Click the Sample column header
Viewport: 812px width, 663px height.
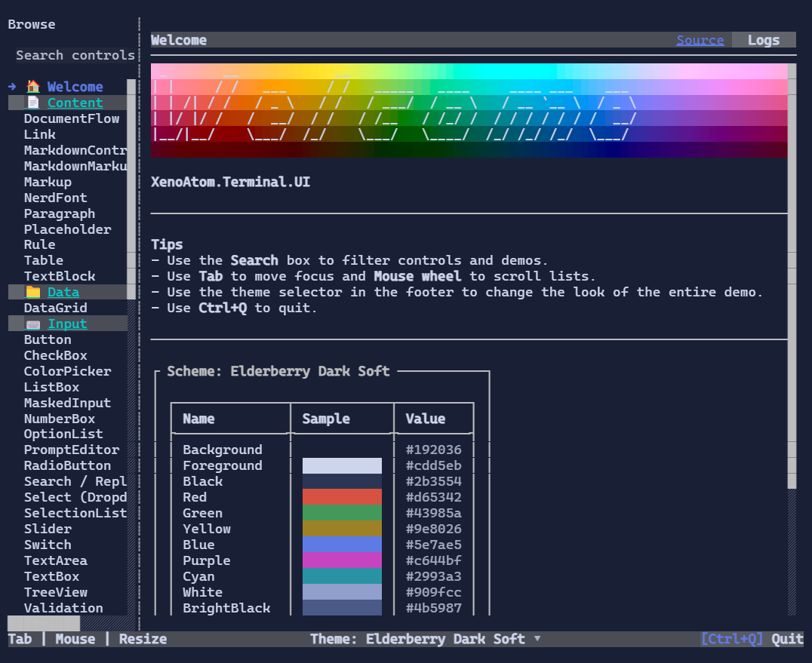pyautogui.click(x=326, y=419)
